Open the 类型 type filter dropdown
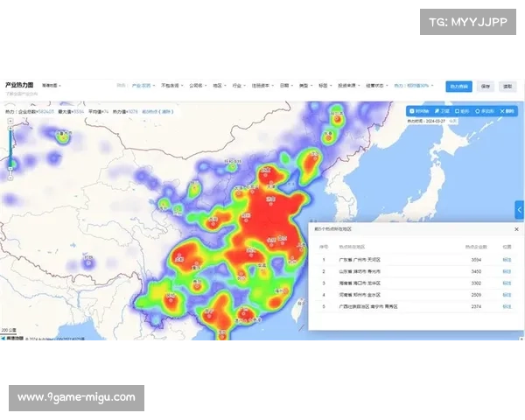Screen dimensions: 525x420 pyautogui.click(x=305, y=86)
